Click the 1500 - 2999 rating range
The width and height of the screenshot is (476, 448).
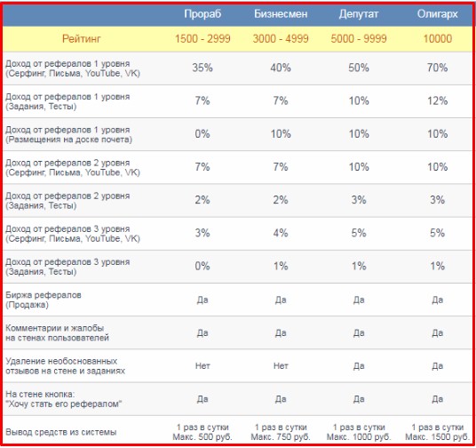[x=202, y=39]
